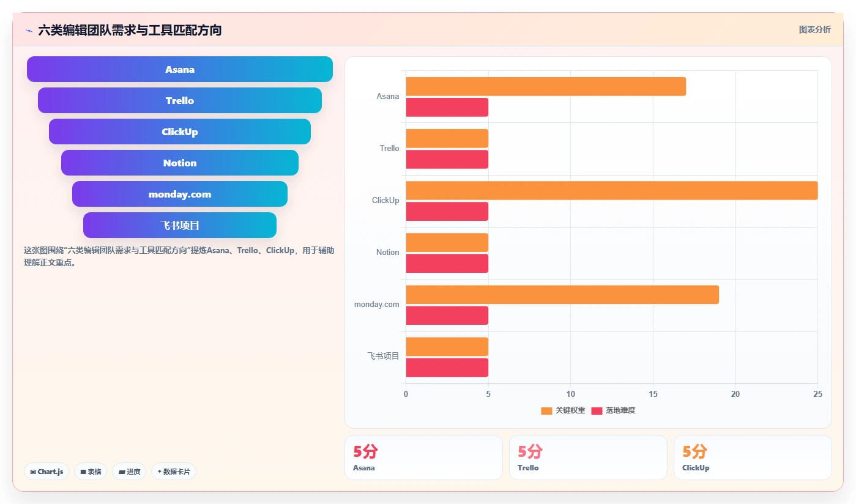Click Asana's red 落地难度 bar
This screenshot has height=504, width=856.
point(447,107)
